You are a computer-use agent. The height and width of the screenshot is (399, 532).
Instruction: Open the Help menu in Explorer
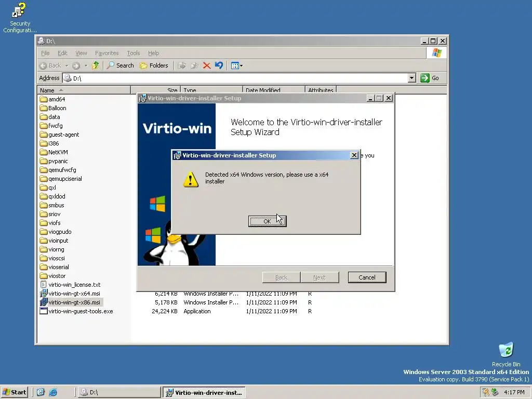[153, 53]
